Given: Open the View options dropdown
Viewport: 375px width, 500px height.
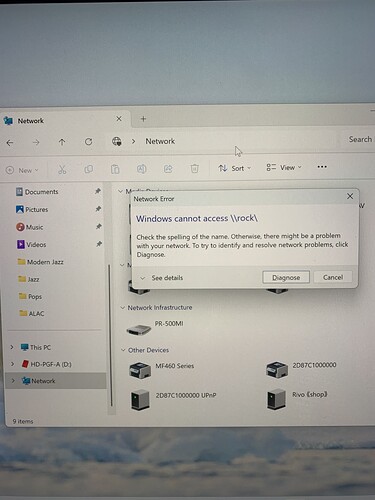Looking at the screenshot, I should (x=284, y=167).
